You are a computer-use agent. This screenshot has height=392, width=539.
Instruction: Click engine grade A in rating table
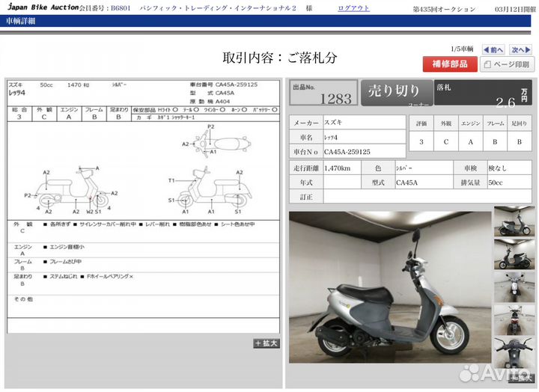coord(471,141)
